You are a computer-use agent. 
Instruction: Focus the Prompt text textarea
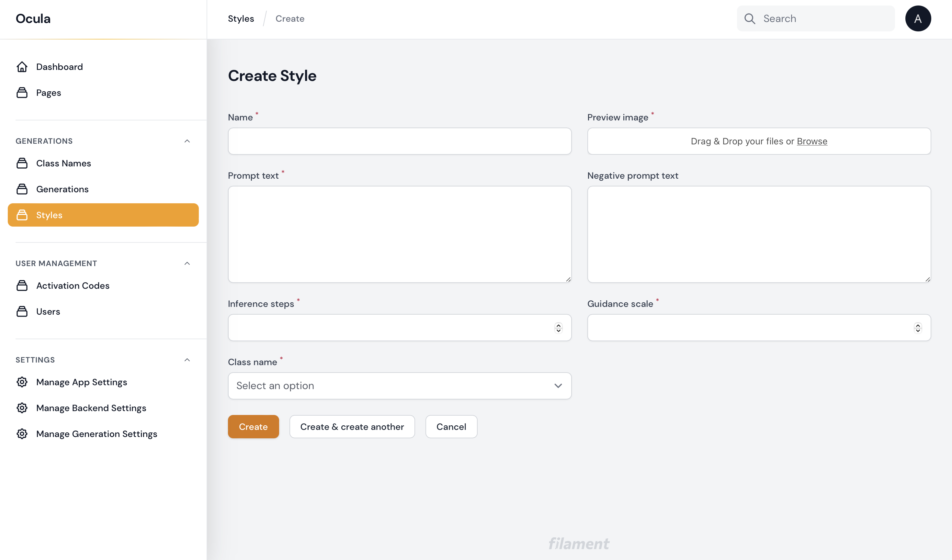(x=400, y=234)
